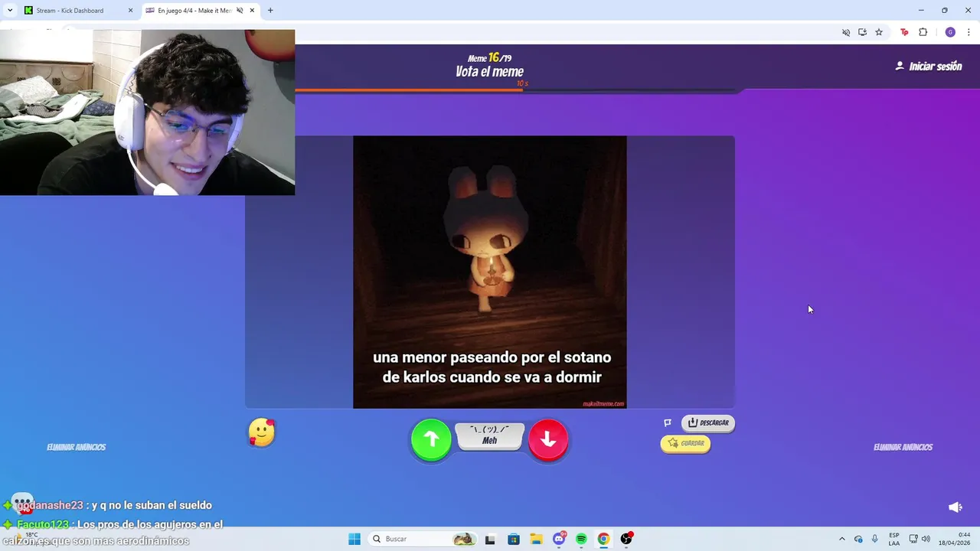Open Discord from the taskbar
The image size is (980, 551).
(x=559, y=539)
